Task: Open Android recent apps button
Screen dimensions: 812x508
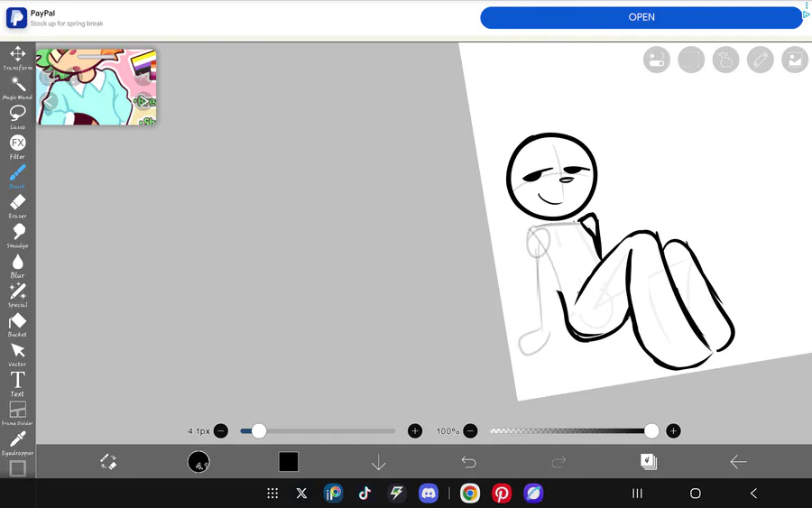Action: click(x=638, y=494)
